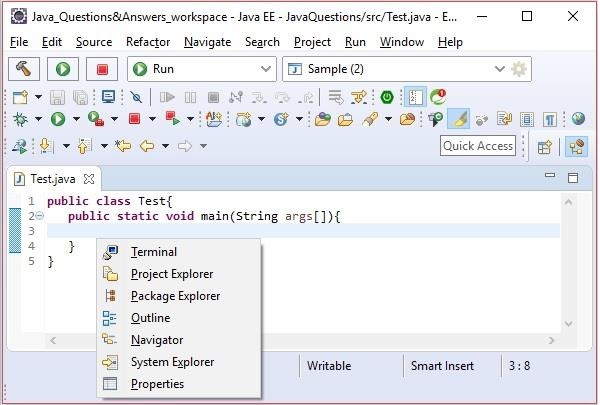
Task: Close the Test.java editor tab
Action: 89,179
